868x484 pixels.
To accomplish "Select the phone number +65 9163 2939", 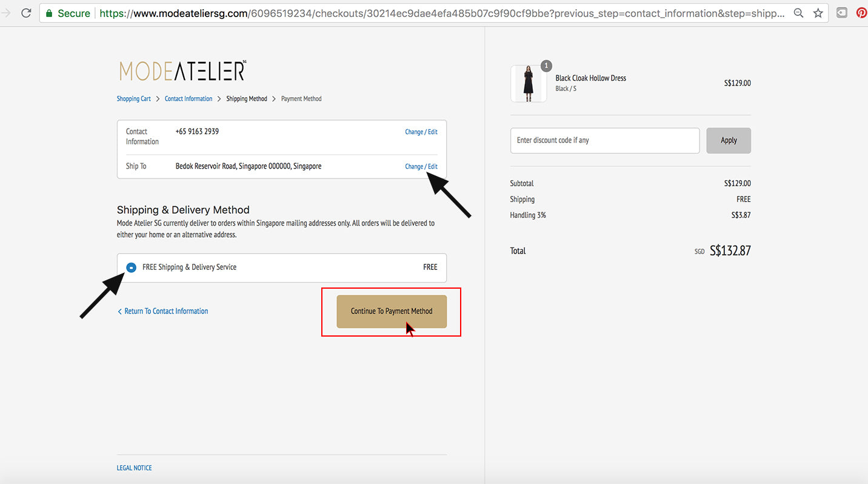I will [197, 132].
